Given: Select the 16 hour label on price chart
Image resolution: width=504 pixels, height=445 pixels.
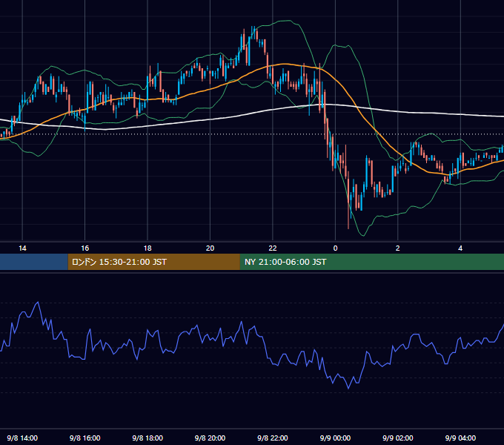Looking at the screenshot, I should click(84, 248).
